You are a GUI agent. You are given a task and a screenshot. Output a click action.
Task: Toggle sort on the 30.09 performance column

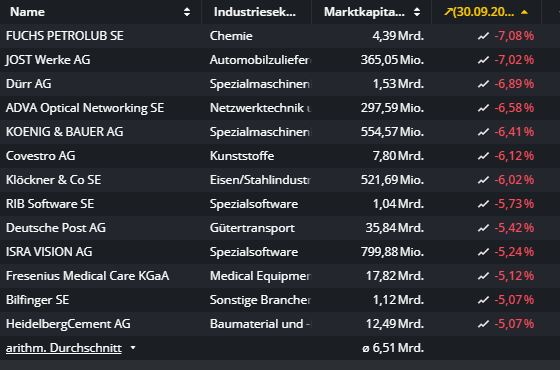coord(524,12)
